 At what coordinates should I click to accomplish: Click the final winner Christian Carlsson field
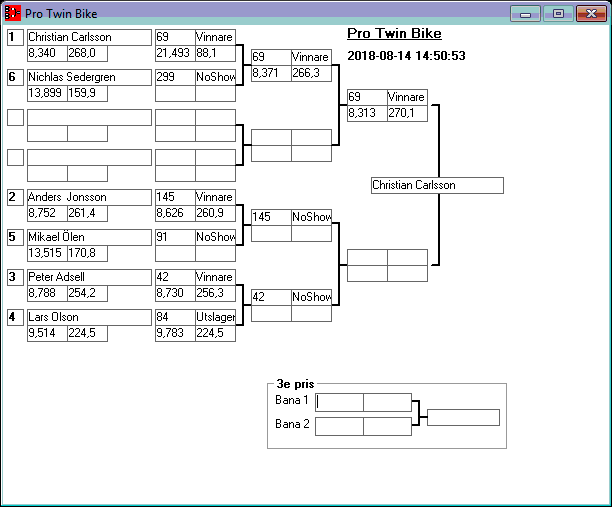point(436,185)
